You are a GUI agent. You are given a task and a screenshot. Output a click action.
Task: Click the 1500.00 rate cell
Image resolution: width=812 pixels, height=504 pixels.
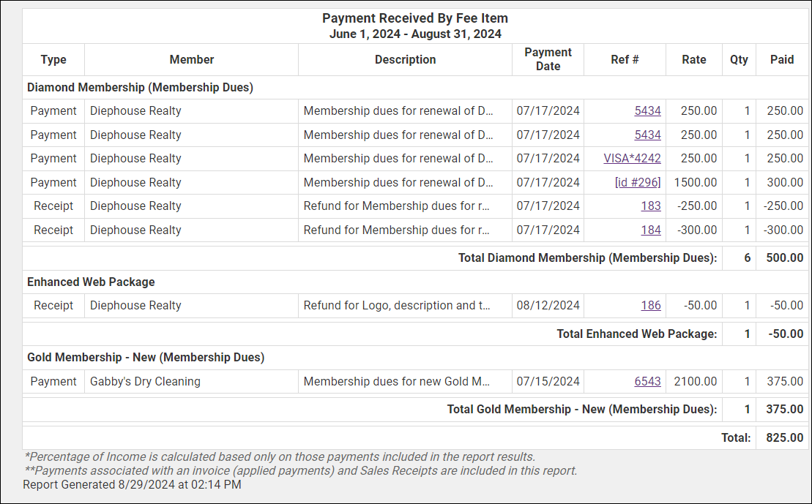pos(696,182)
